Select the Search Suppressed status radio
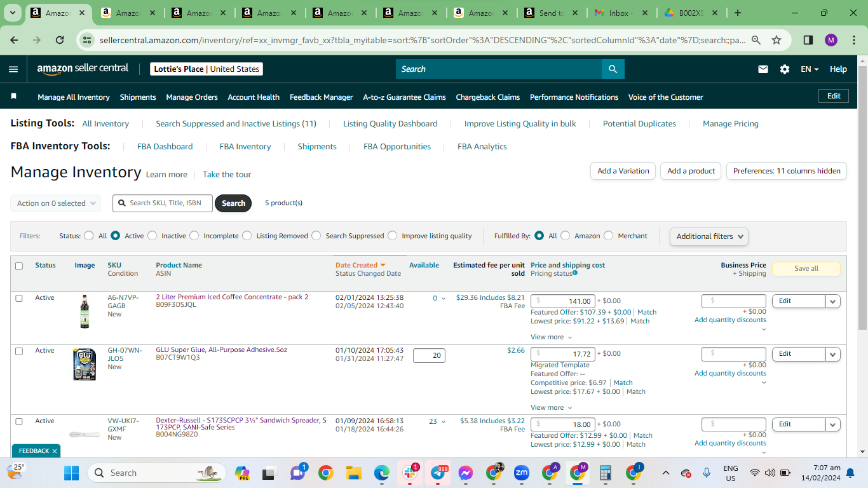The width and height of the screenshot is (868, 488). pyautogui.click(x=316, y=236)
